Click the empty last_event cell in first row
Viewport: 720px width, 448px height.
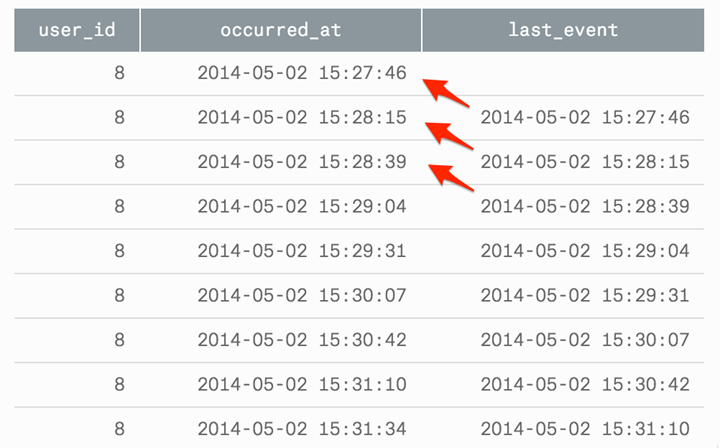point(563,73)
